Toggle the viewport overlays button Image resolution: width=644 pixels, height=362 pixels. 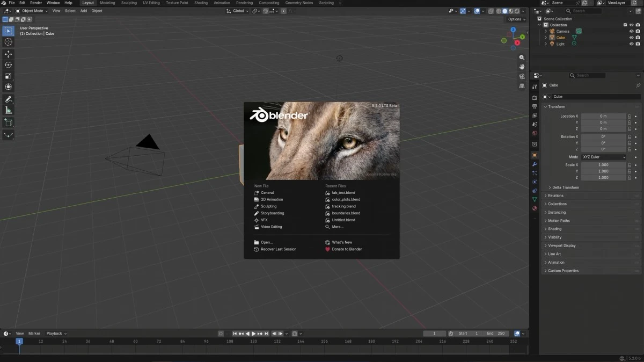coord(477,11)
